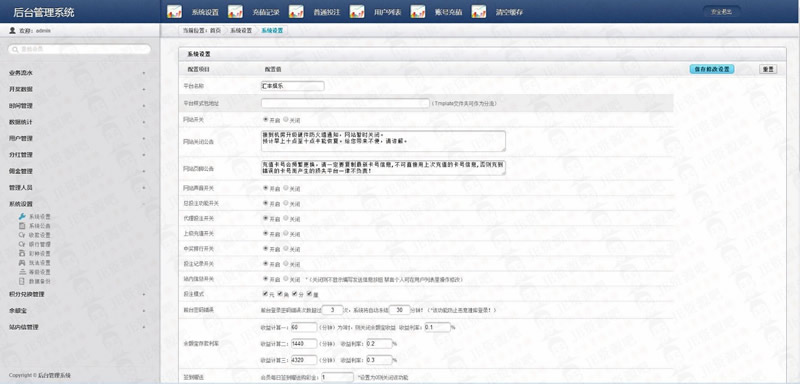
Task: Expand the 管理人员 sidebar section arrow
Action: [x=143, y=187]
